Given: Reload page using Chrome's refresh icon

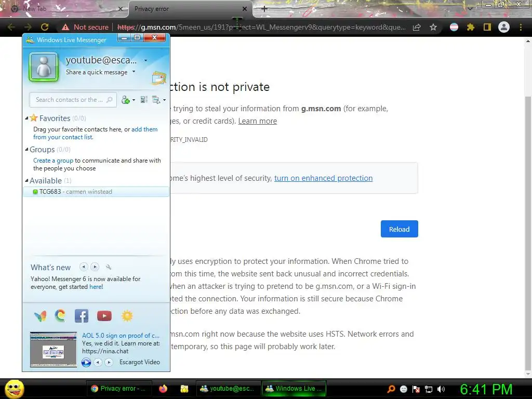Looking at the screenshot, I should click(45, 27).
